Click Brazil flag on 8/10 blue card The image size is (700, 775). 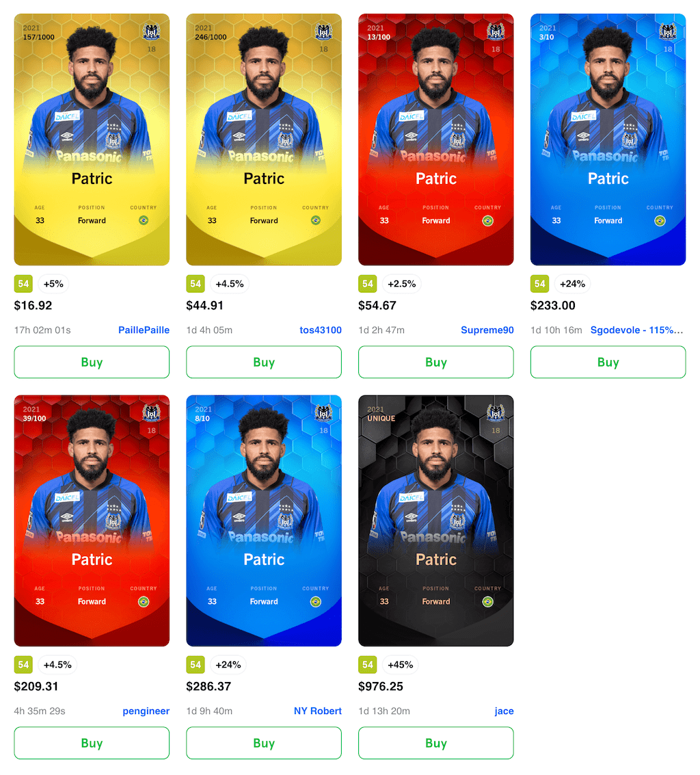pos(316,601)
